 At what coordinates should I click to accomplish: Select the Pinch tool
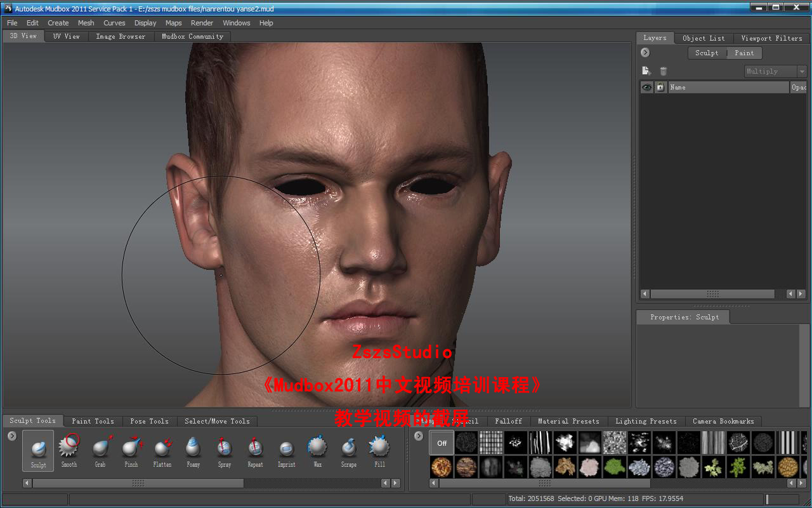coord(131,451)
